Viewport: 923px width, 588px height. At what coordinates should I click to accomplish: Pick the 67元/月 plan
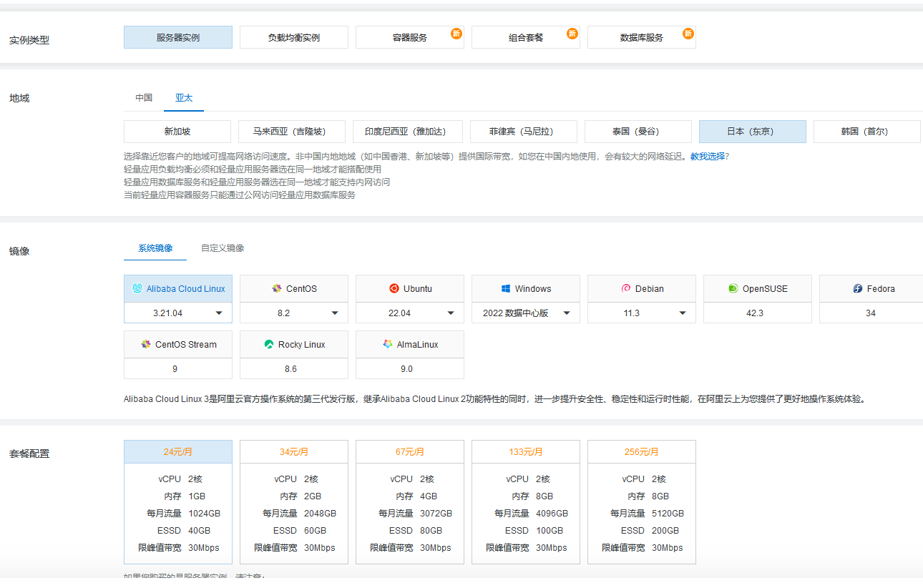(x=410, y=502)
